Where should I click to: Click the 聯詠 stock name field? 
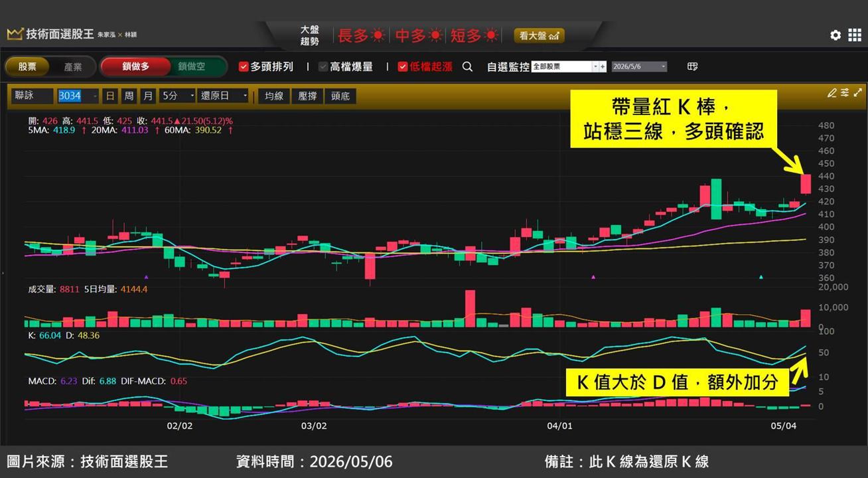click(32, 96)
